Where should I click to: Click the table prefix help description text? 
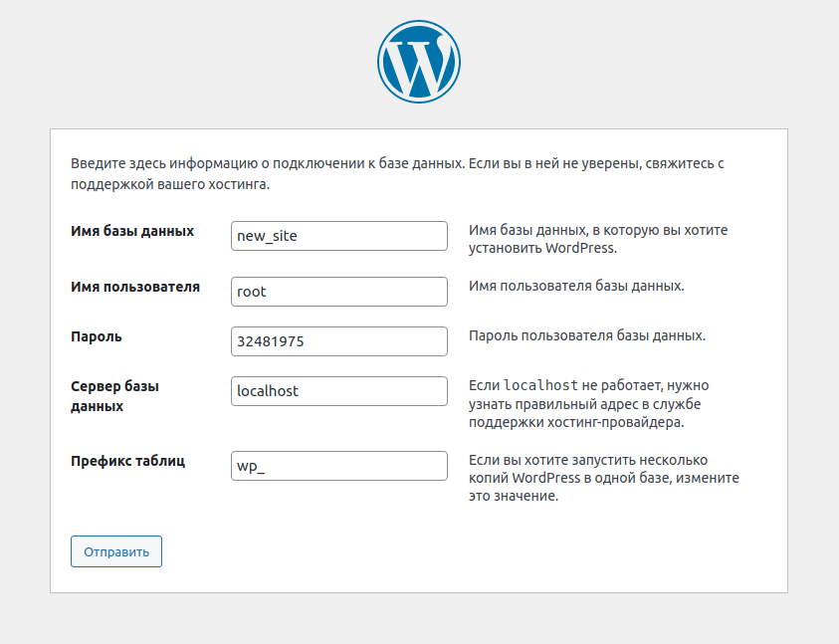603,478
